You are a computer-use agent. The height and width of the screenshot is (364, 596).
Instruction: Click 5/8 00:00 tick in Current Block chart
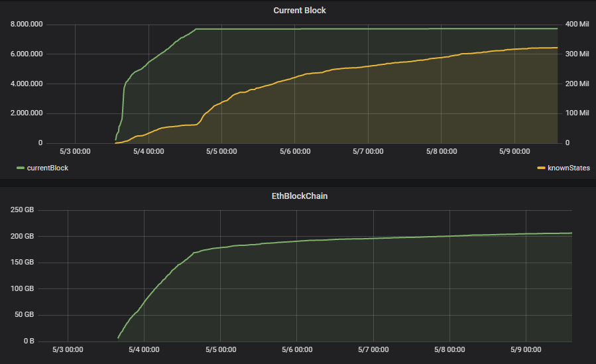(442, 152)
